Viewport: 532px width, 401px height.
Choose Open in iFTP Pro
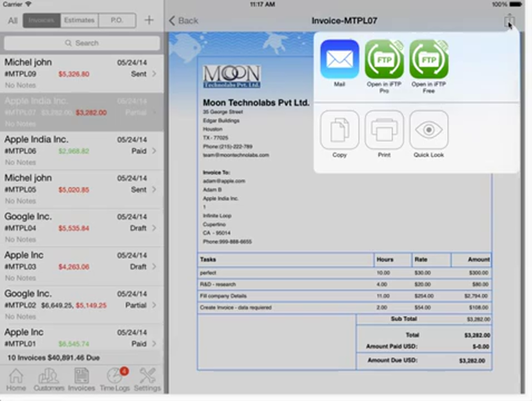point(384,59)
